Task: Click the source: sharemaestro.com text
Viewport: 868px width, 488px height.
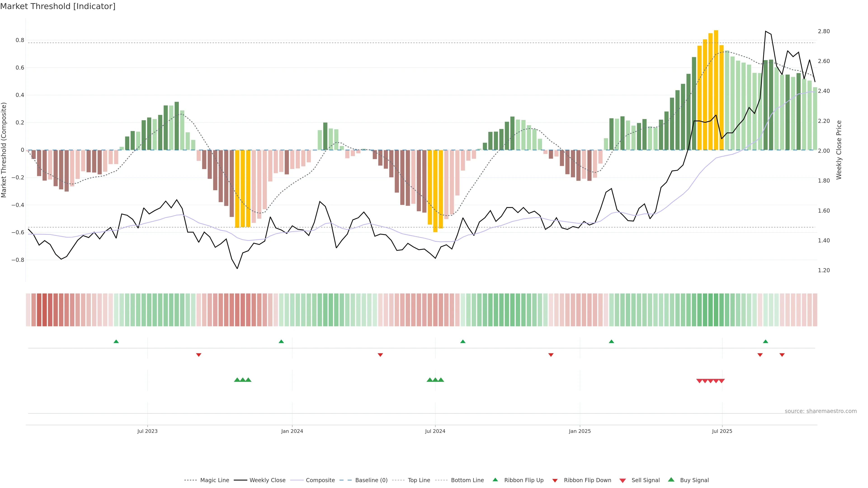Action: (821, 411)
